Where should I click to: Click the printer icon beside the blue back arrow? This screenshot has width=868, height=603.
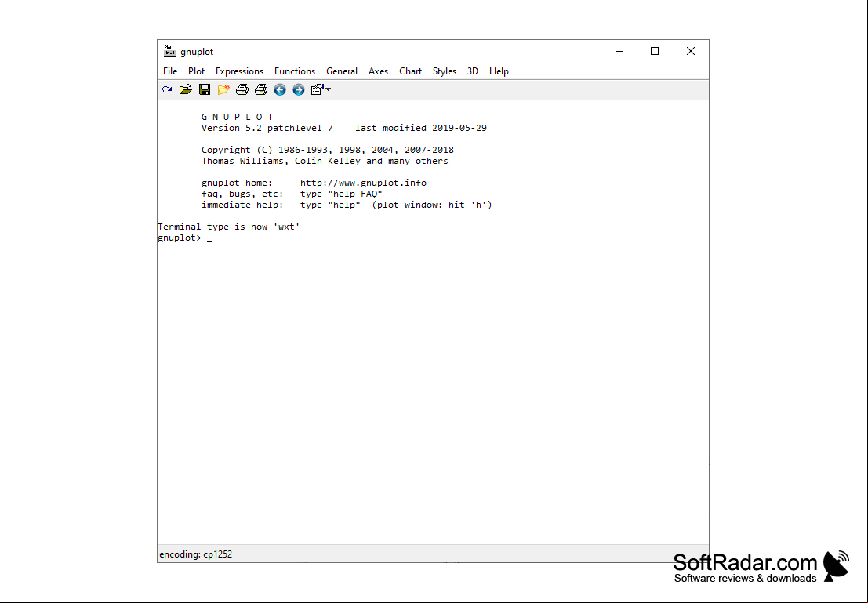[261, 89]
